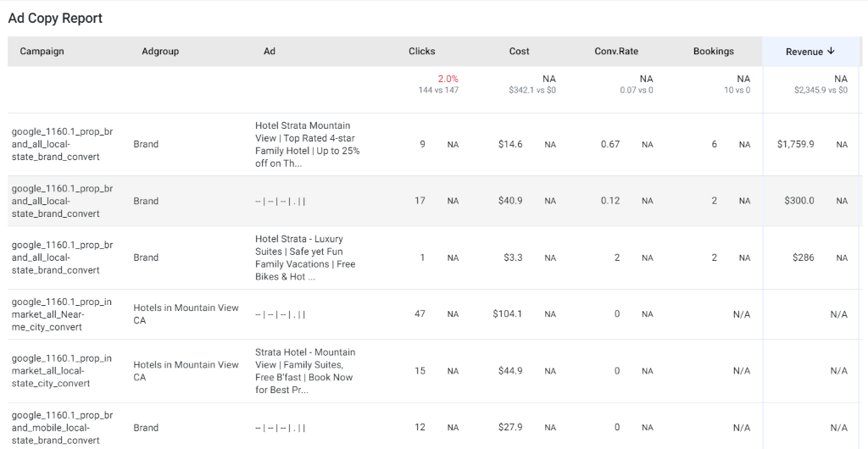Image resolution: width=868 pixels, height=449 pixels.
Task: Click the Revenue sort descending arrow
Action: (x=831, y=51)
